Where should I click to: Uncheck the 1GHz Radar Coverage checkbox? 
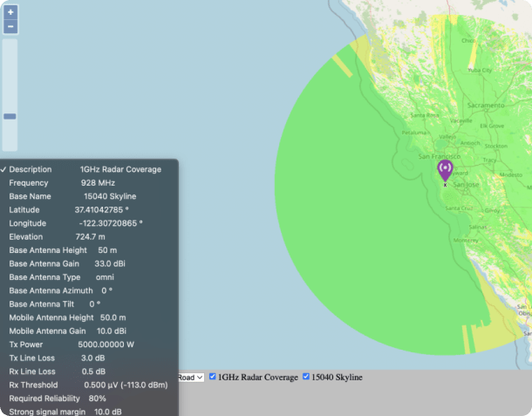coord(213,377)
